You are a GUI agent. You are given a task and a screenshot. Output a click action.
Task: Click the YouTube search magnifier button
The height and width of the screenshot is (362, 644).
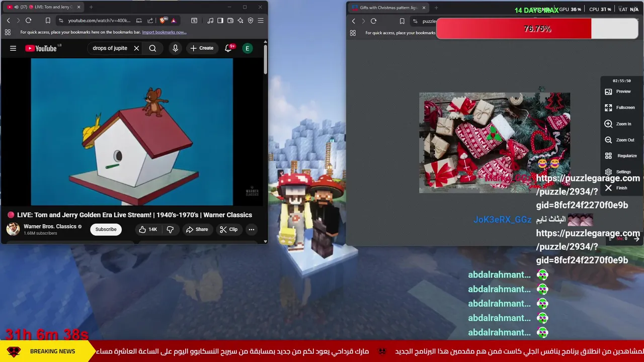[x=152, y=48]
